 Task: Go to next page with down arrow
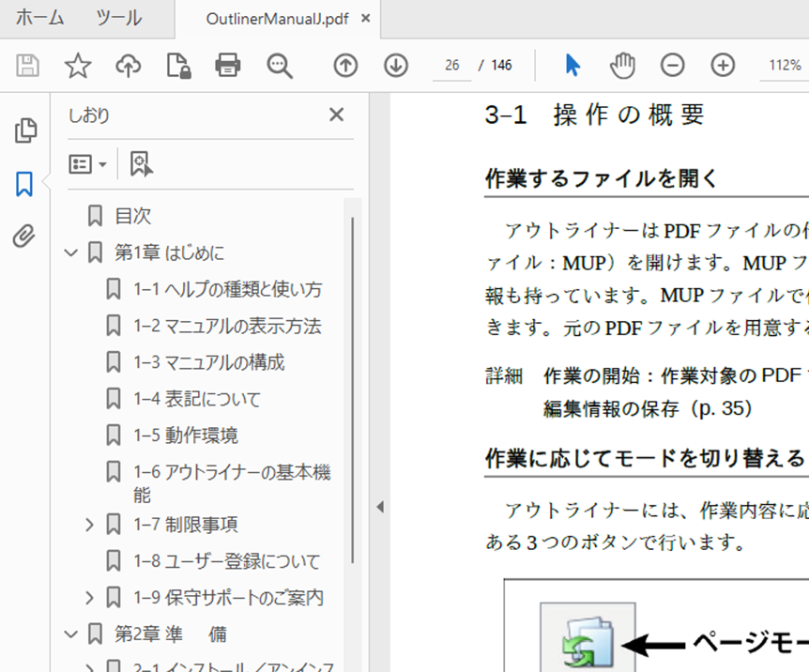[x=396, y=65]
